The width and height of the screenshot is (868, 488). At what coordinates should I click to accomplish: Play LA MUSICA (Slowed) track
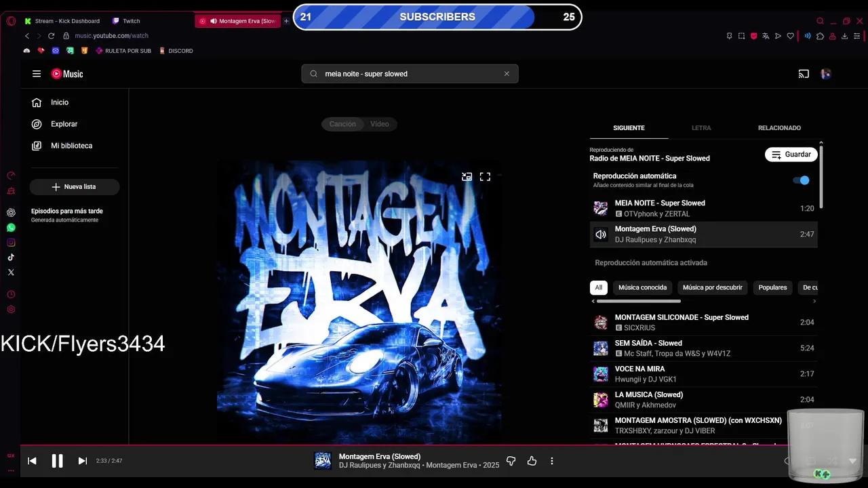tap(703, 400)
